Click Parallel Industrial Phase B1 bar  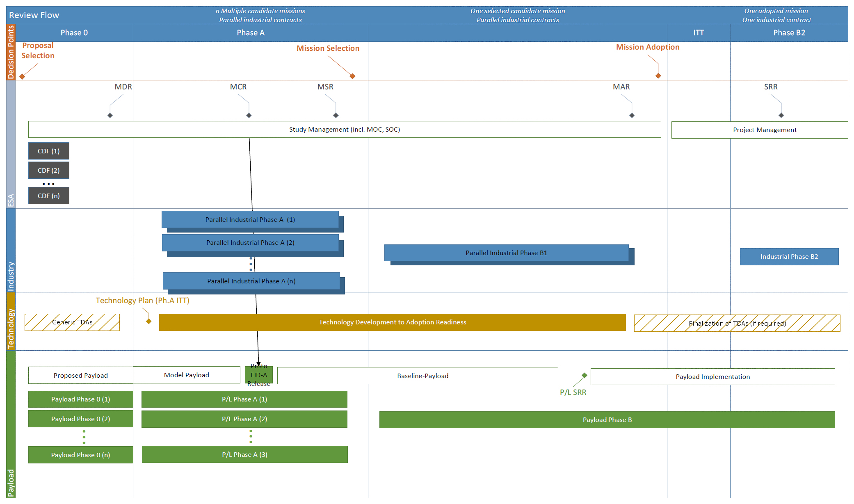[506, 253]
